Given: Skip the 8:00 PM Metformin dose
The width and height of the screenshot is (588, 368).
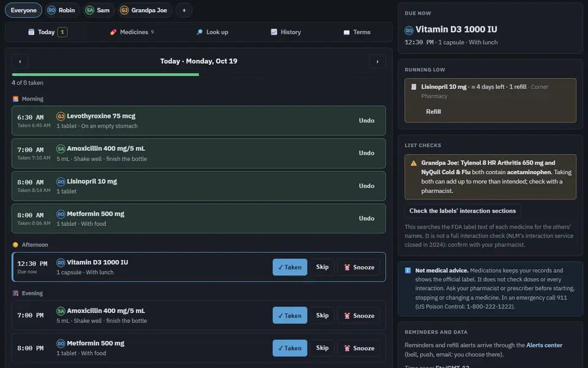Looking at the screenshot, I should 322,348.
